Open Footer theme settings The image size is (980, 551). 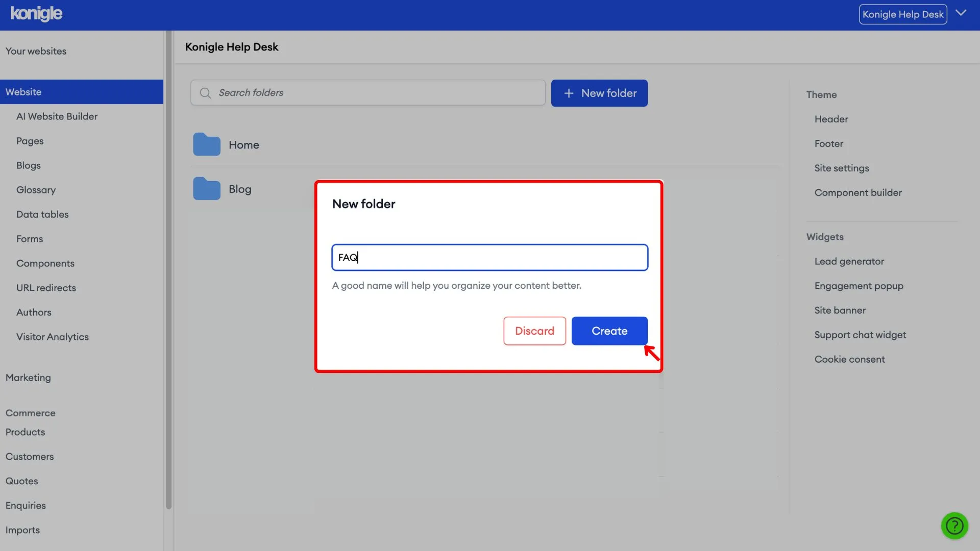tap(828, 143)
